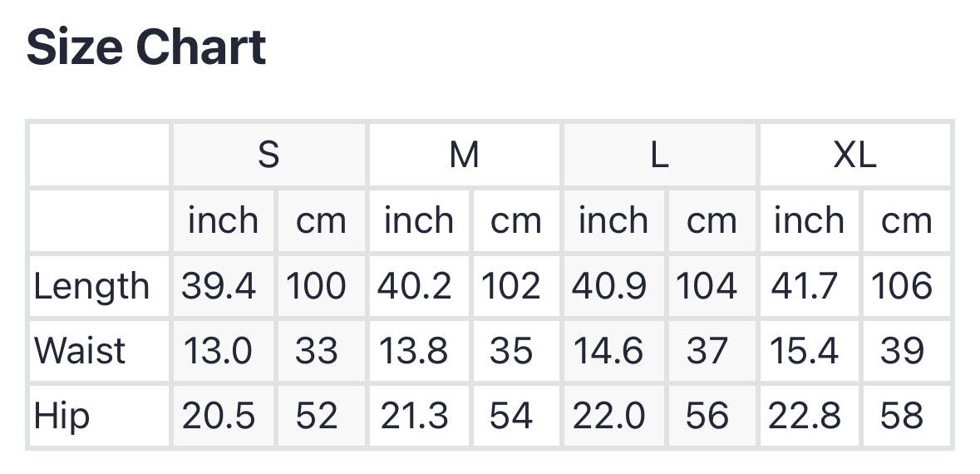Viewport: 980px width, 474px height.
Task: Click the 22.0 inch hip cell
Action: pos(609,416)
